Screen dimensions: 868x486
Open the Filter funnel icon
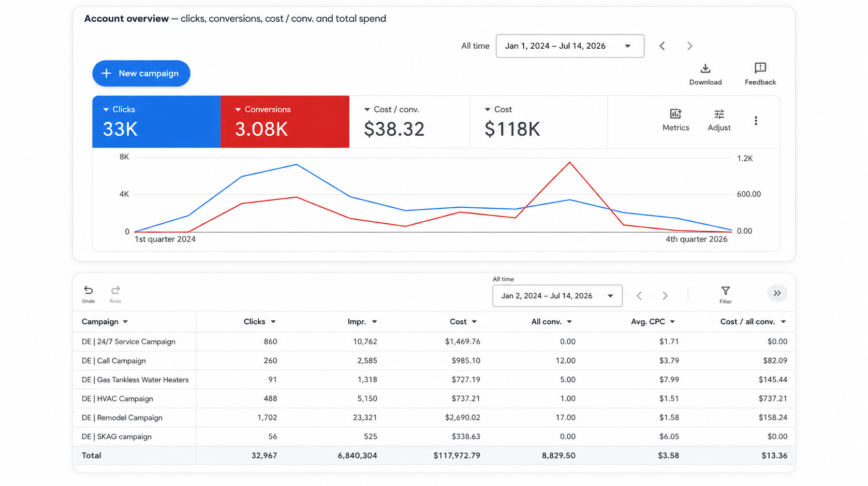click(725, 291)
